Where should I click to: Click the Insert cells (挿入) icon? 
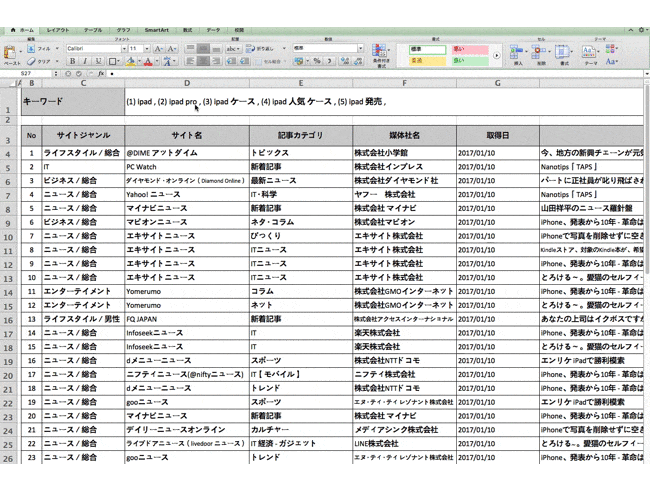click(x=517, y=52)
